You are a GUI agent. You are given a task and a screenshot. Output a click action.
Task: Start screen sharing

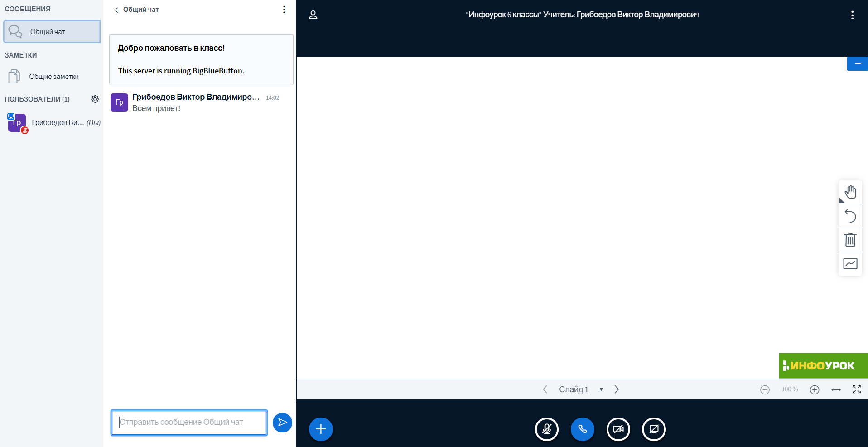[654, 429]
